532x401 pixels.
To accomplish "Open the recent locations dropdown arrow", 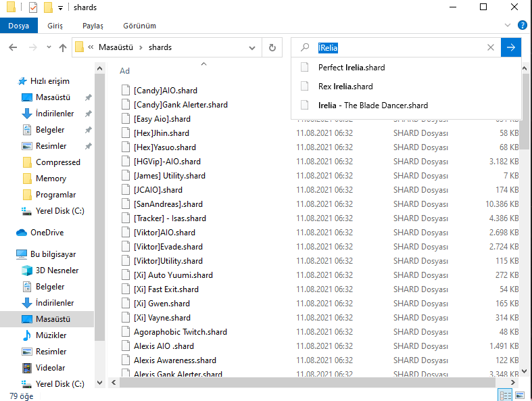I will (49, 47).
